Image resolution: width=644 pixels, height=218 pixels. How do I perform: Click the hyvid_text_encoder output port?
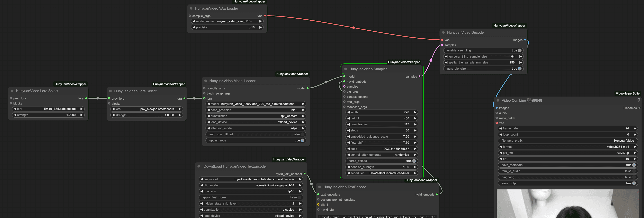coord(305,174)
